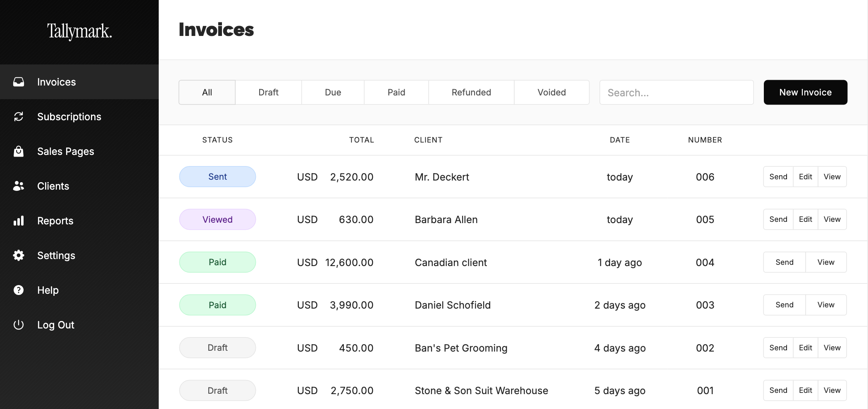Click the Help question mark icon
Image resolution: width=868 pixels, height=409 pixels.
tap(19, 290)
